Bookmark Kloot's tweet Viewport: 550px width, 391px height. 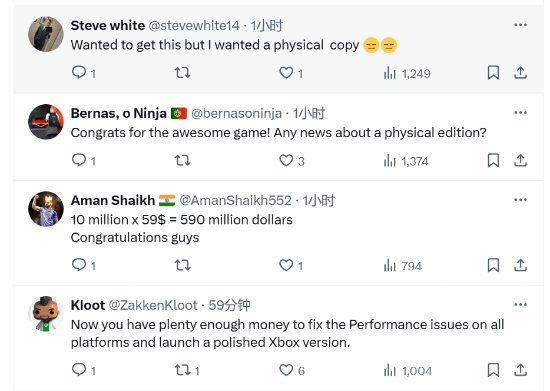pyautogui.click(x=493, y=370)
